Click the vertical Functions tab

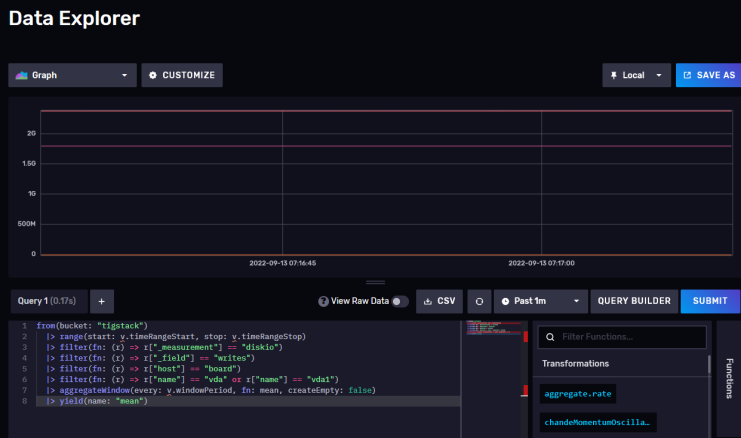coord(729,378)
